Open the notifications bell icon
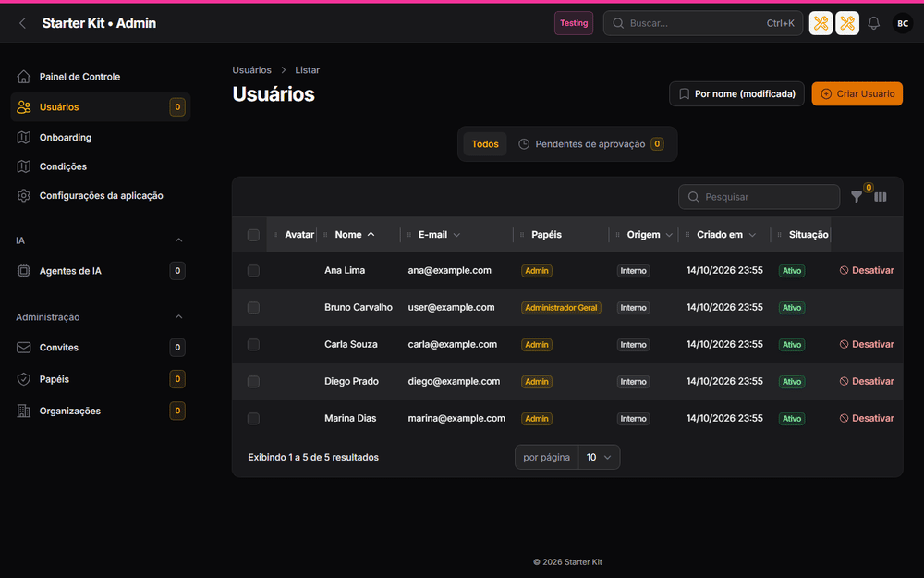 pos(873,23)
